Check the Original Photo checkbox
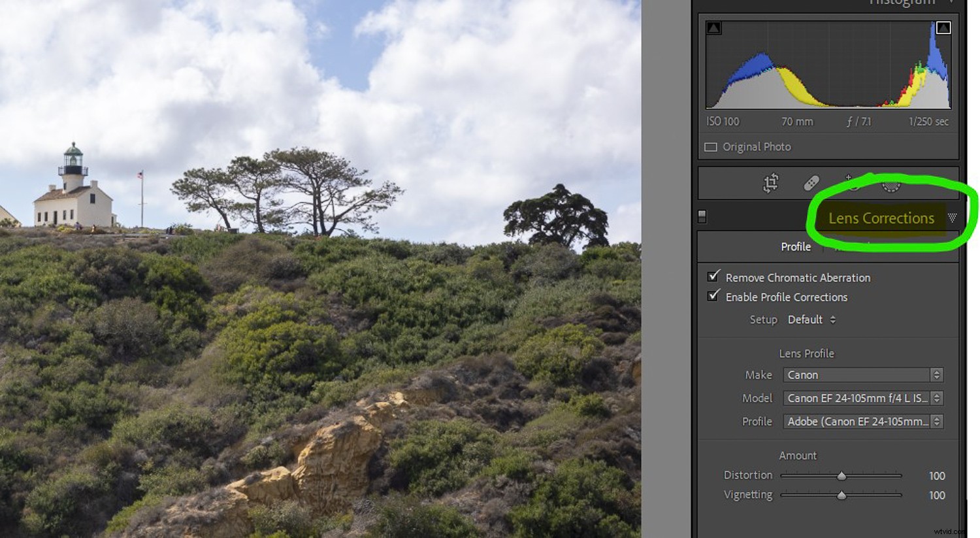This screenshot has width=980, height=538. click(x=710, y=146)
